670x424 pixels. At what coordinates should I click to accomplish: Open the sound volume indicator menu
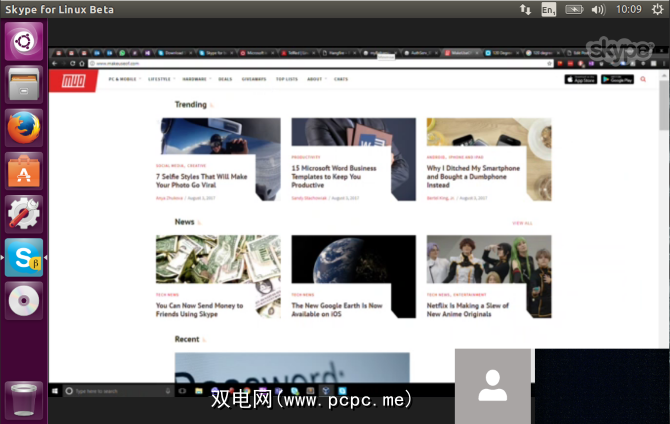599,10
